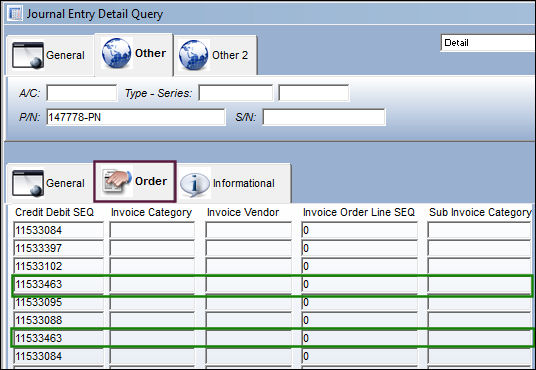Open the Informational tab
536x370 pixels.
[x=234, y=183]
